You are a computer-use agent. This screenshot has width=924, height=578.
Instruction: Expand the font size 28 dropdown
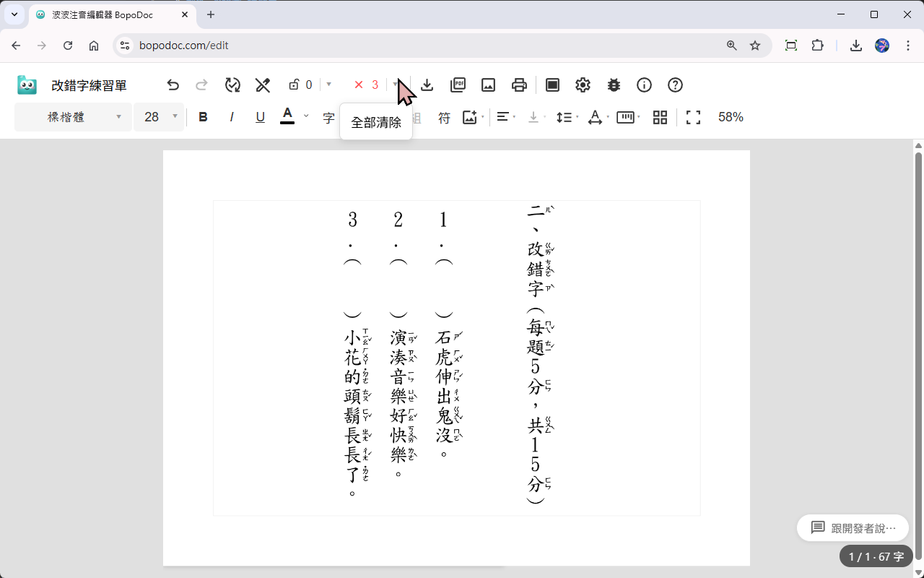pos(159,117)
